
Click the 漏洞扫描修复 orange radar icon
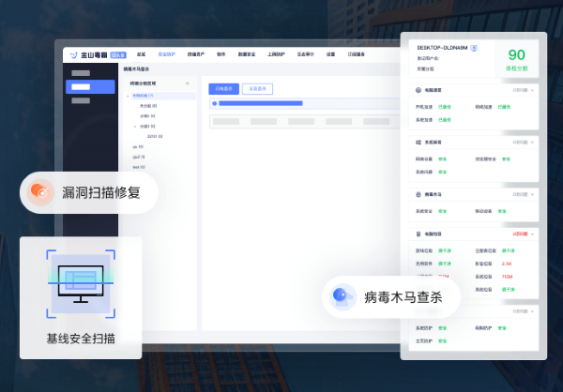(40, 192)
